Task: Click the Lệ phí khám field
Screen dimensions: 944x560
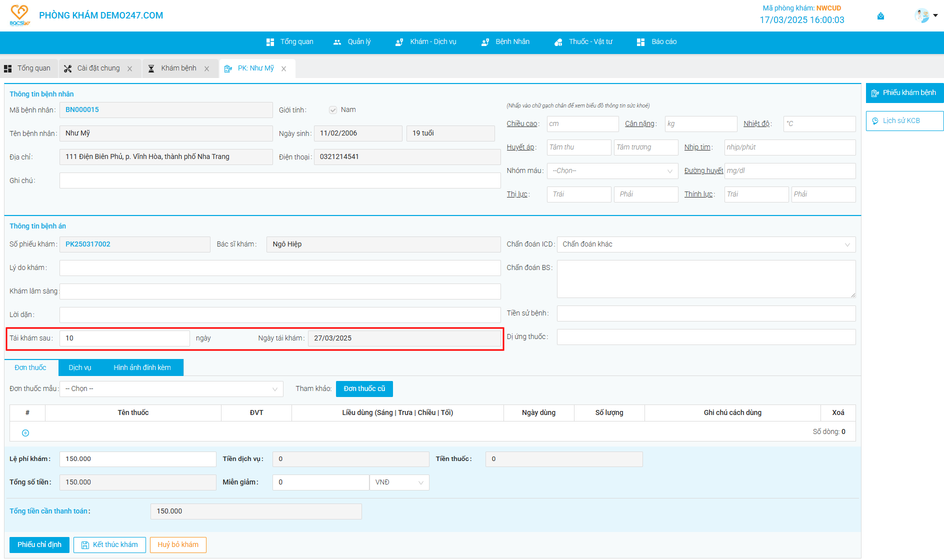Action: point(137,459)
